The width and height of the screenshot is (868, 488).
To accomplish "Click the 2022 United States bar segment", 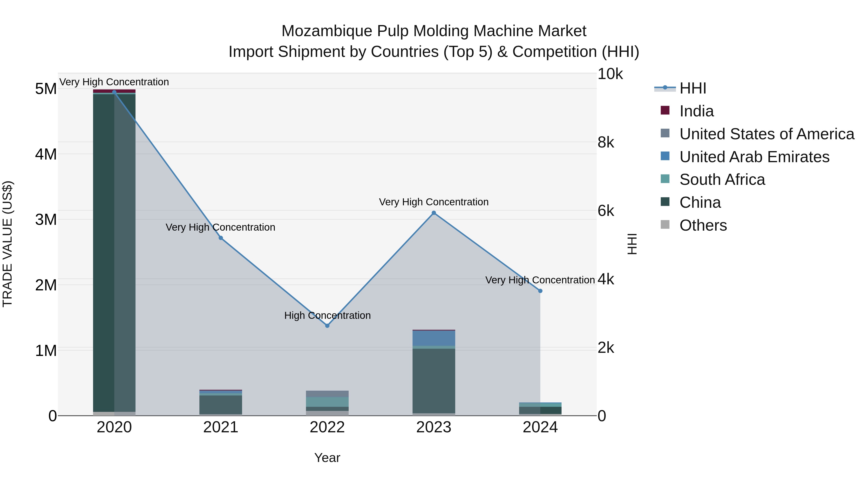I will point(327,394).
